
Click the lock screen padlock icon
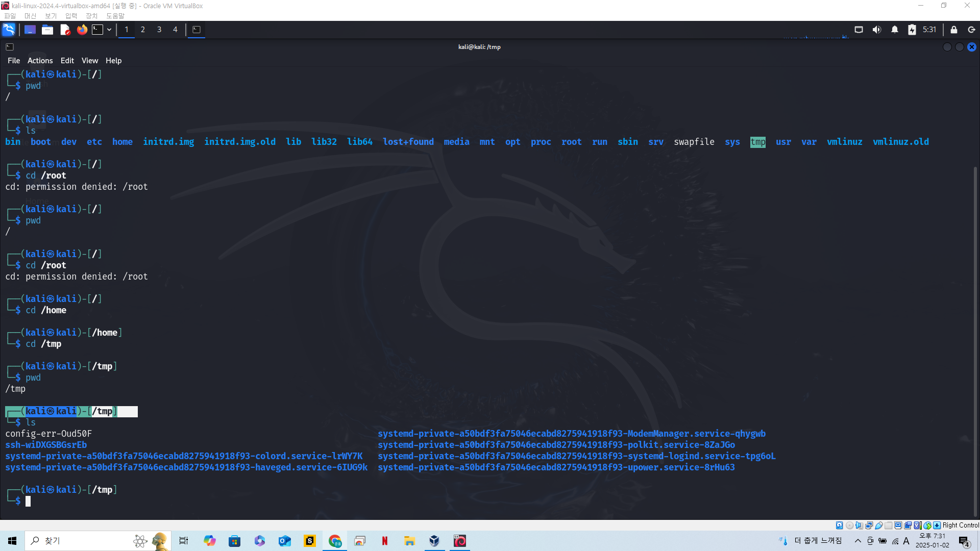953,30
